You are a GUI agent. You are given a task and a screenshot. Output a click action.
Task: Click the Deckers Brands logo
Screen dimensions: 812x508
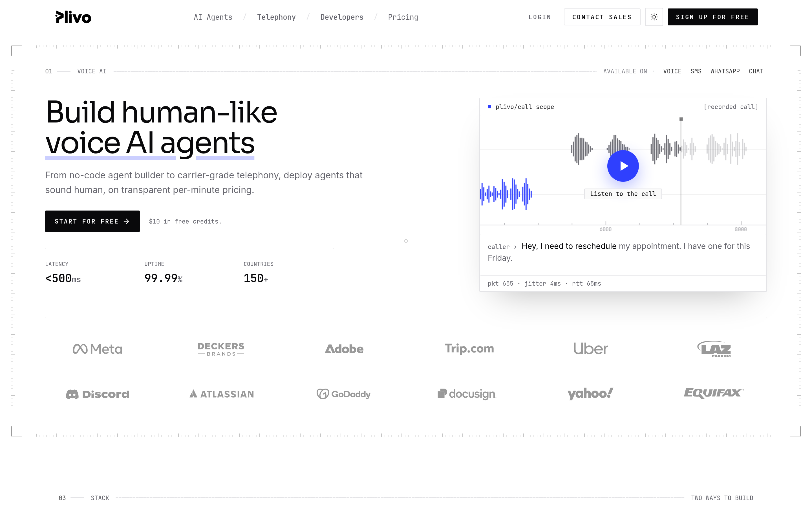pos(221,349)
